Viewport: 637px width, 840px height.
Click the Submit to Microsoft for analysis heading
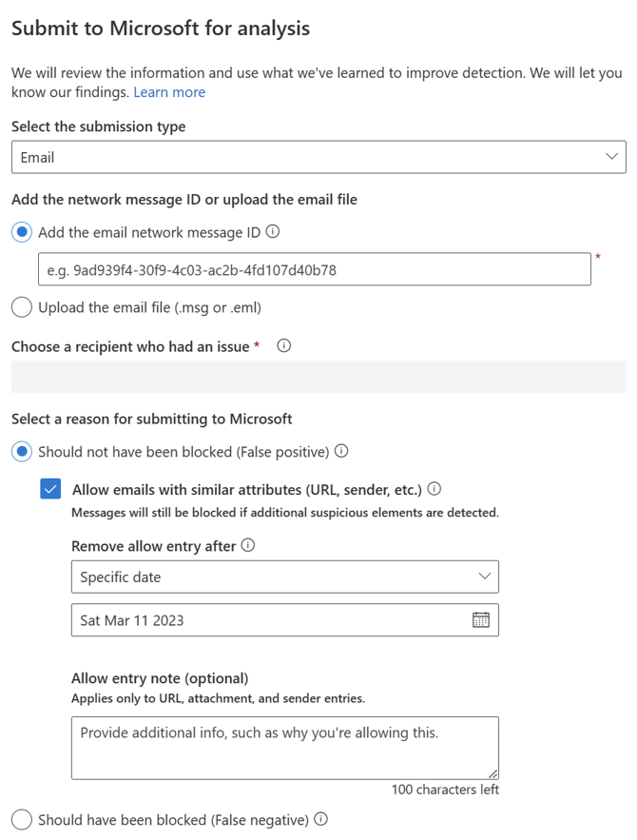(x=161, y=28)
